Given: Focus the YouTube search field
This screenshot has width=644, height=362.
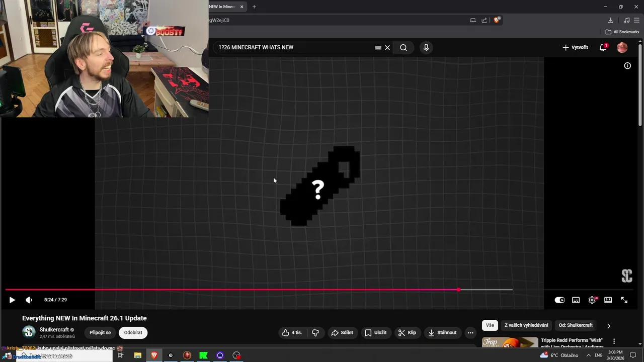Looking at the screenshot, I should click(x=294, y=47).
